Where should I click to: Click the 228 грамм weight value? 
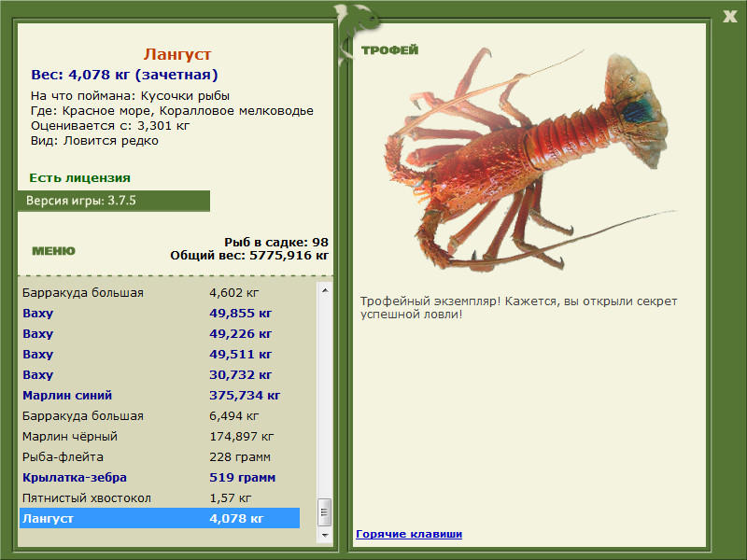tap(240, 456)
